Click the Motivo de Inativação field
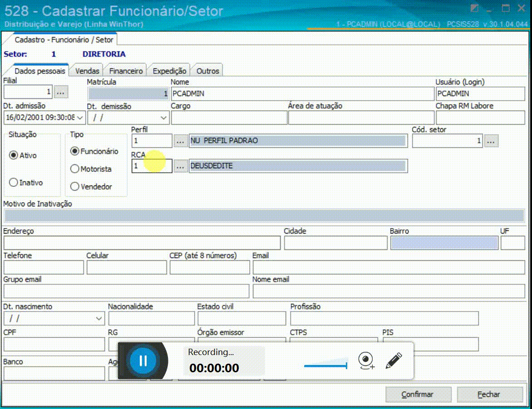The height and width of the screenshot is (409, 532). pos(264,216)
